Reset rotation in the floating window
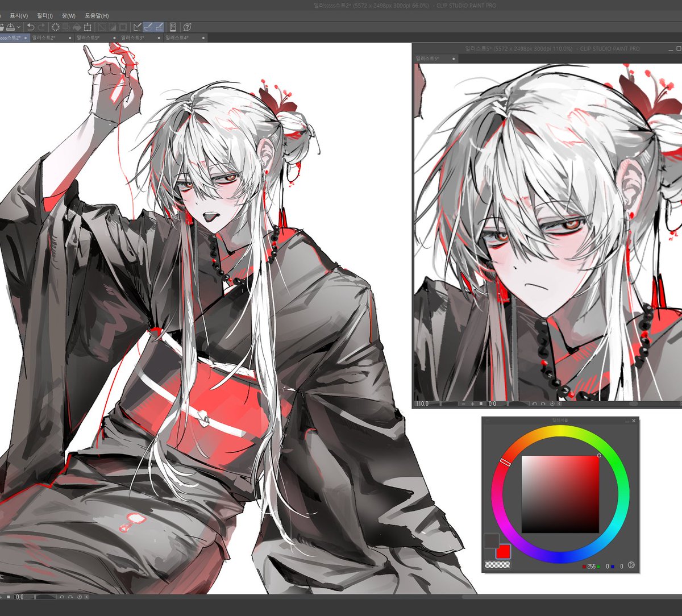Screen dimensions: 682x616 [552, 403]
